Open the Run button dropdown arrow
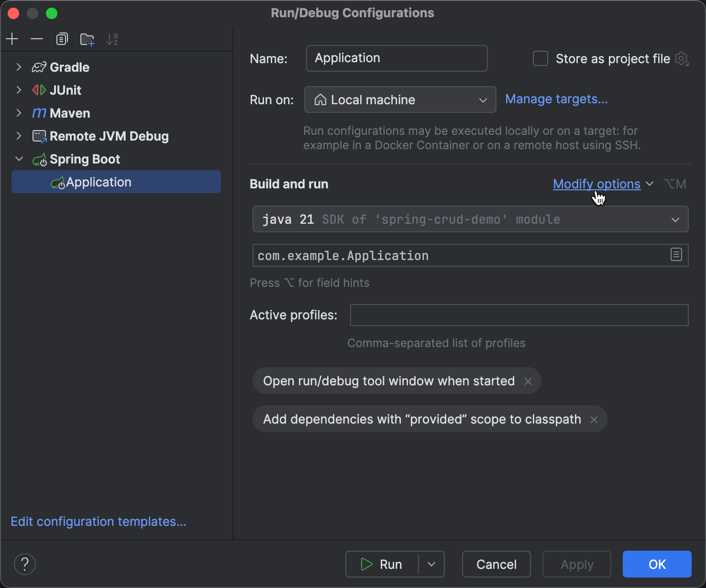Image resolution: width=706 pixels, height=588 pixels. (x=431, y=564)
